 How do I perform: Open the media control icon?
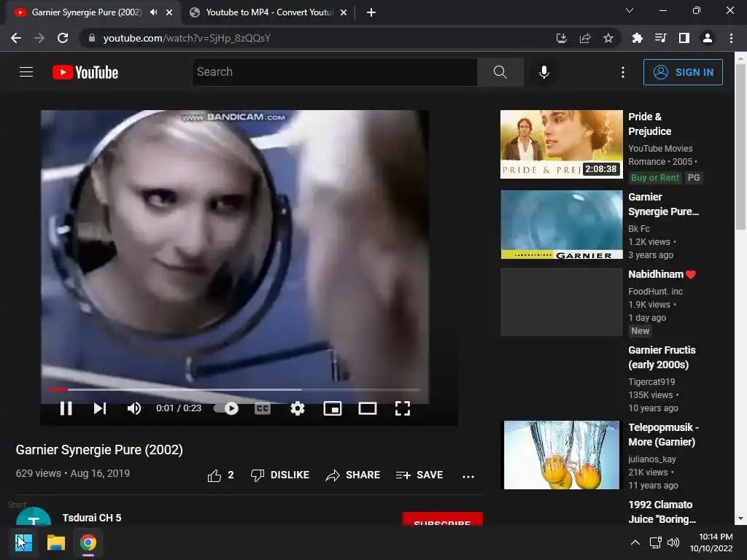[660, 38]
